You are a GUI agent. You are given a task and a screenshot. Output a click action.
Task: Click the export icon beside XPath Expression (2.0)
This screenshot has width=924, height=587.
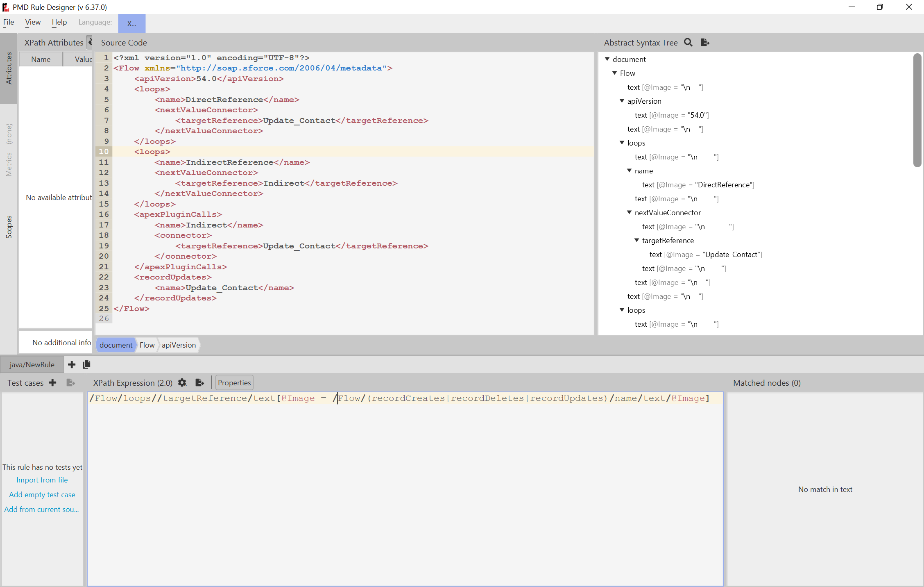199,382
